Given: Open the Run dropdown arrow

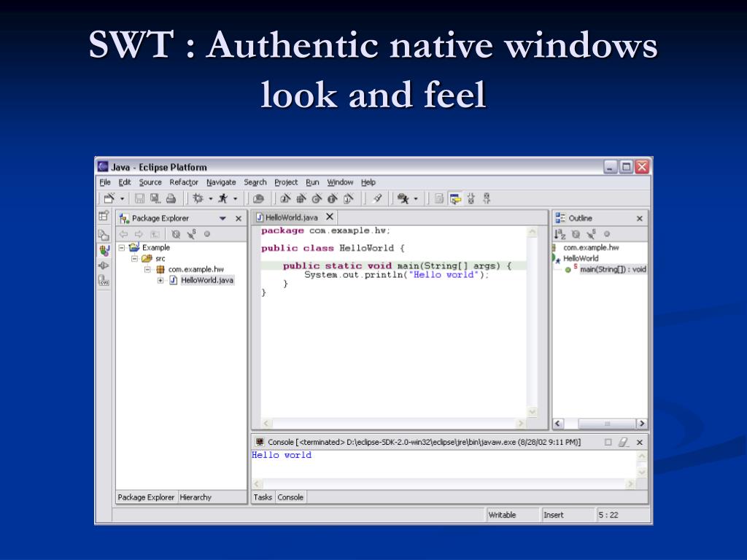Looking at the screenshot, I should [x=236, y=198].
